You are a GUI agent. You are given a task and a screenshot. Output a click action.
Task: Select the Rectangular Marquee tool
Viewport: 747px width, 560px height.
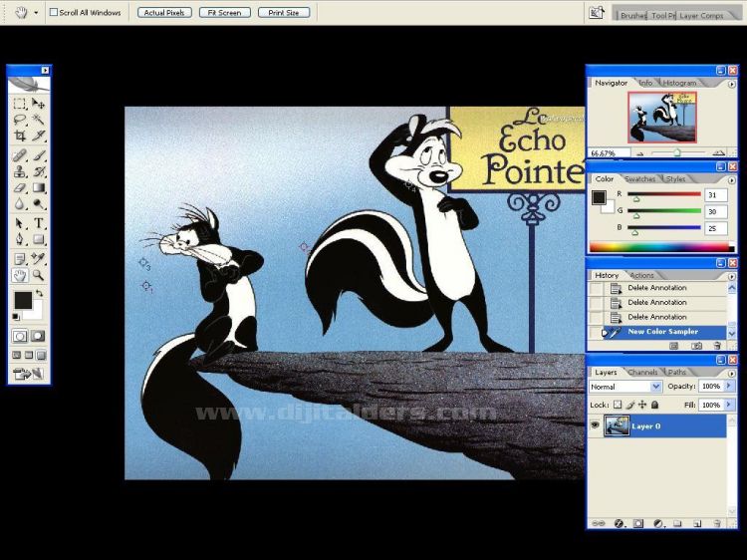pyautogui.click(x=20, y=104)
